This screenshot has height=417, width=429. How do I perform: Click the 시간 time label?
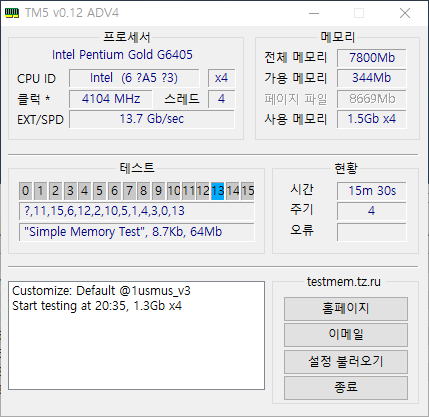click(x=302, y=190)
